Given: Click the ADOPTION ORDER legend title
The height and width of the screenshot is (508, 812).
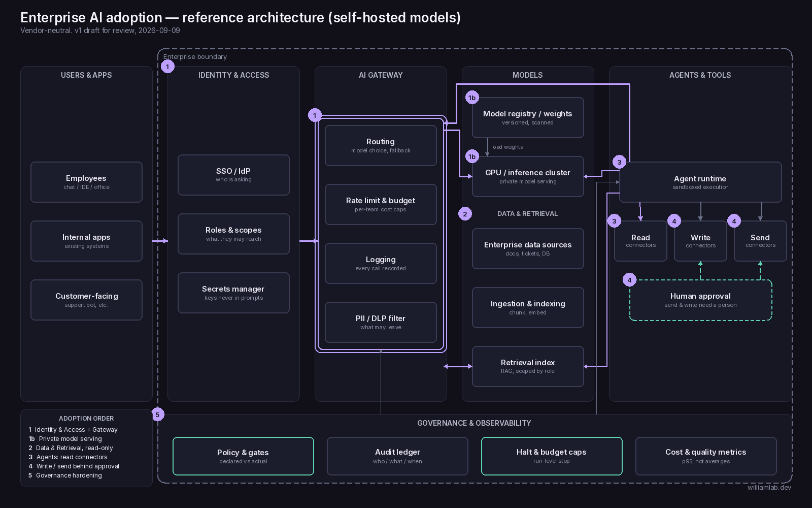Looking at the screenshot, I should coord(86,419).
